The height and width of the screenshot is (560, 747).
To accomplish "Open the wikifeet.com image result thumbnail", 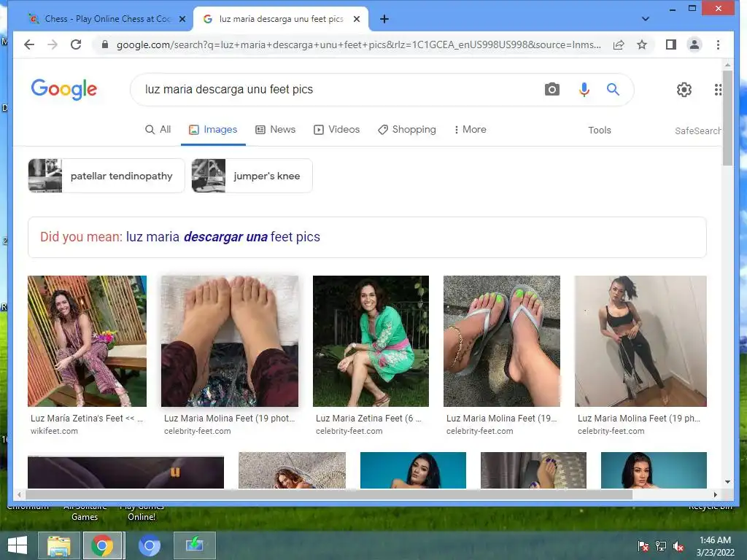I will pyautogui.click(x=88, y=341).
